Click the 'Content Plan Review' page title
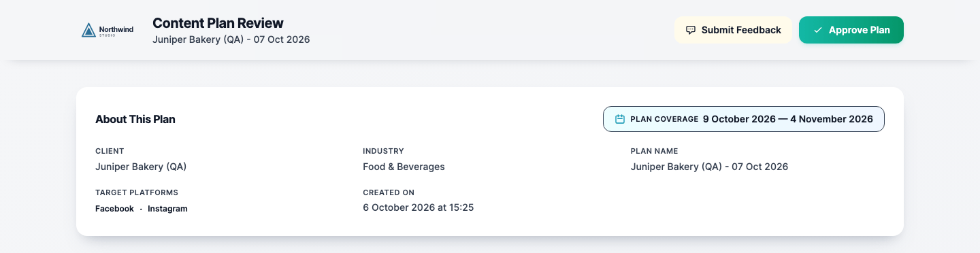This screenshot has height=253, width=980. pyautogui.click(x=218, y=23)
